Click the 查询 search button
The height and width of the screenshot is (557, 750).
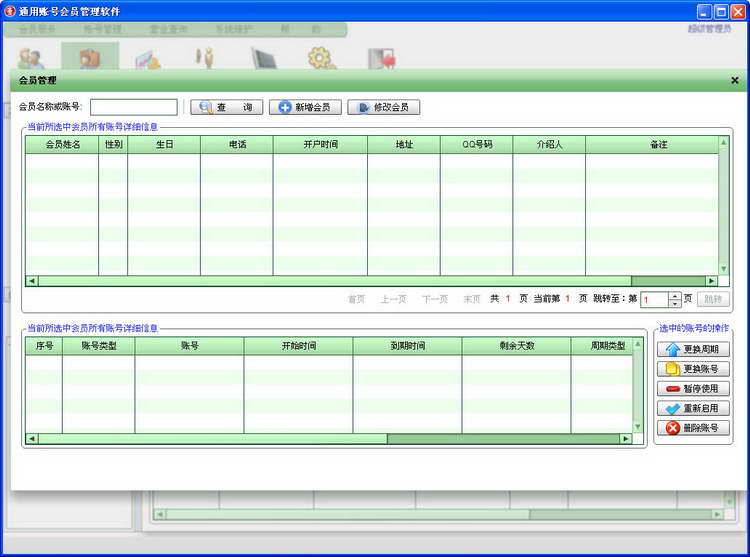point(226,107)
